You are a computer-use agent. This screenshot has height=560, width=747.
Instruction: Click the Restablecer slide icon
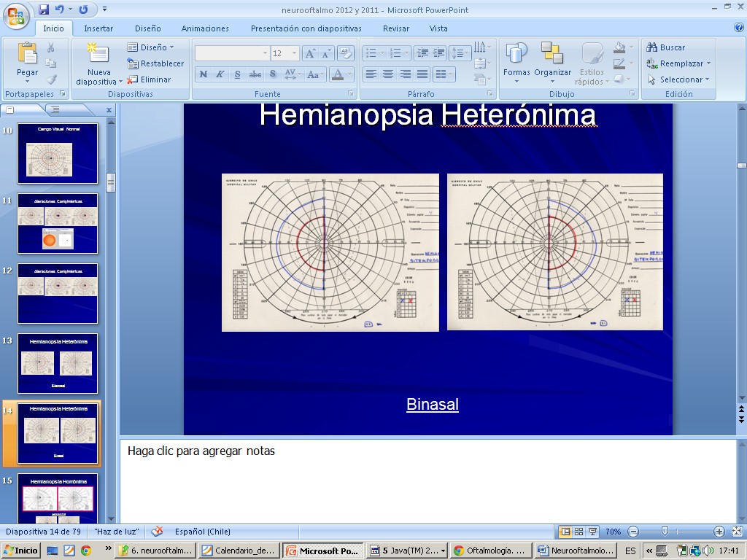click(133, 63)
